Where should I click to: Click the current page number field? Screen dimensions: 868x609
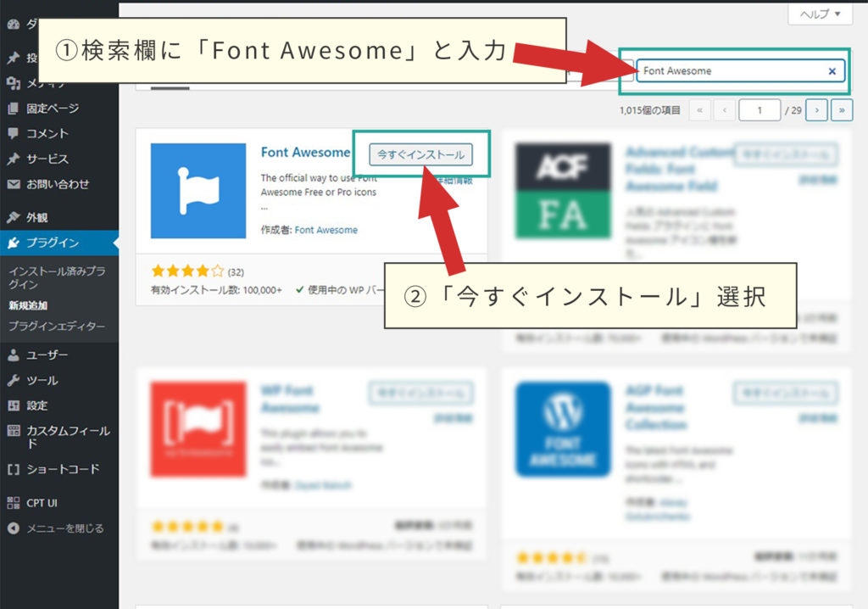pyautogui.click(x=760, y=110)
